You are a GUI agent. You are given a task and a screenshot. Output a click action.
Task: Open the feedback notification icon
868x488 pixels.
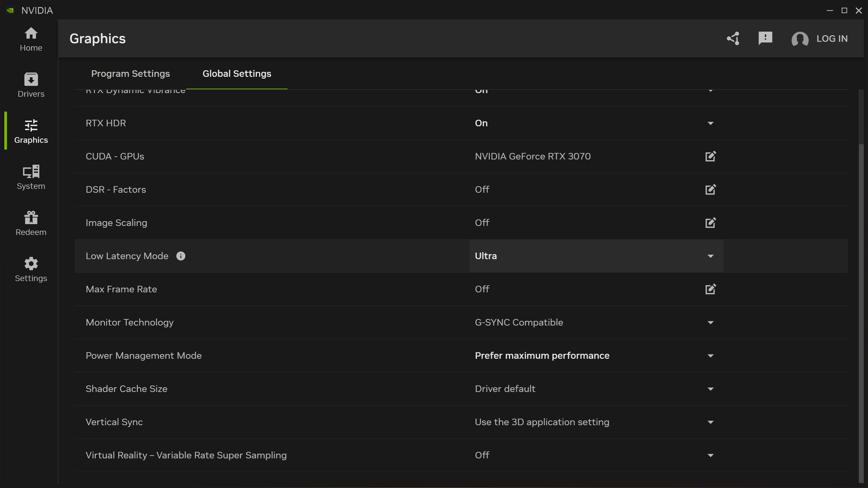[x=765, y=38]
